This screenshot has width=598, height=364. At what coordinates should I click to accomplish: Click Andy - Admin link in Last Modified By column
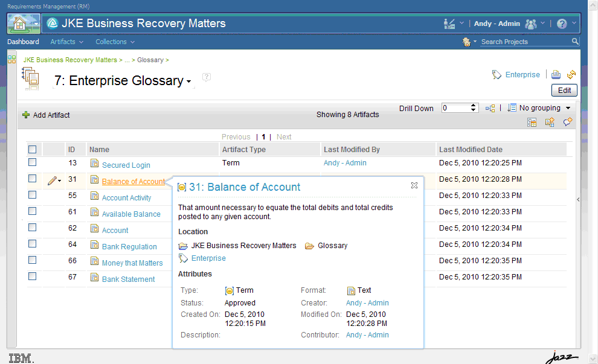(345, 163)
